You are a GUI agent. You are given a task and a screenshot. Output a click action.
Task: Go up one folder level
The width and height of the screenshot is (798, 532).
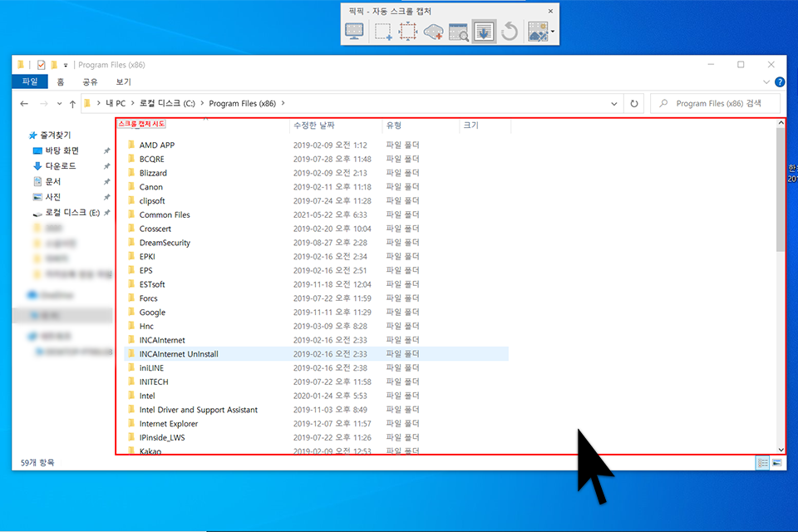coord(72,104)
